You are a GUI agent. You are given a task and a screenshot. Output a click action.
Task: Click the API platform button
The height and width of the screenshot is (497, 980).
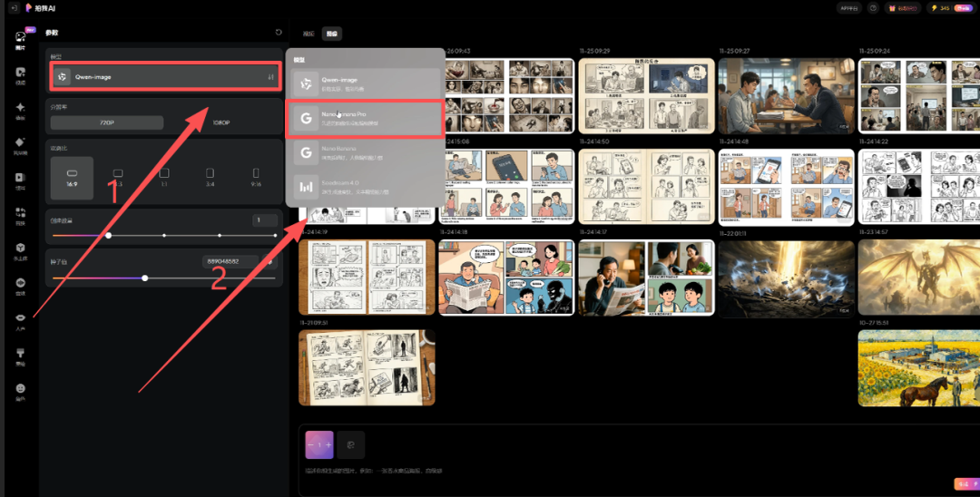point(849,8)
